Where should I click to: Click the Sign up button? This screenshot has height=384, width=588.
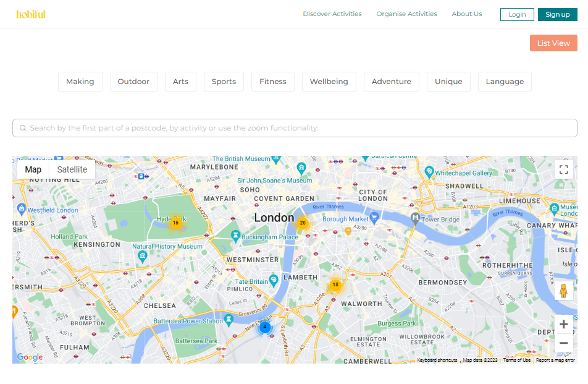(557, 14)
